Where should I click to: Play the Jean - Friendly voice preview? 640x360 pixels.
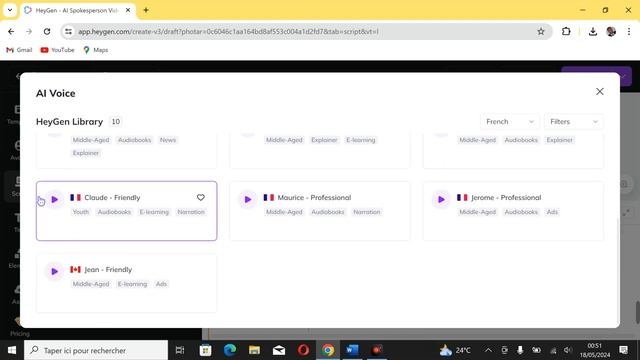55,271
